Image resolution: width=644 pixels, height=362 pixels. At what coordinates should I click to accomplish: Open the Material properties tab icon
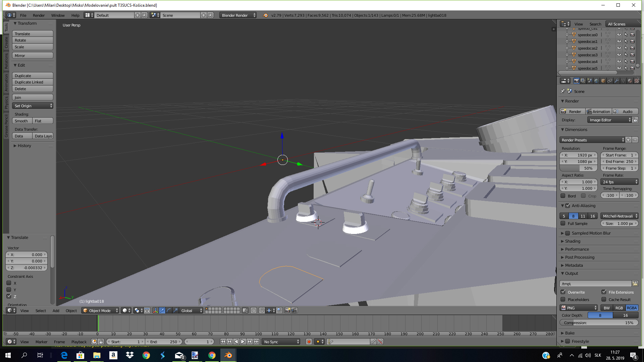coord(630,81)
